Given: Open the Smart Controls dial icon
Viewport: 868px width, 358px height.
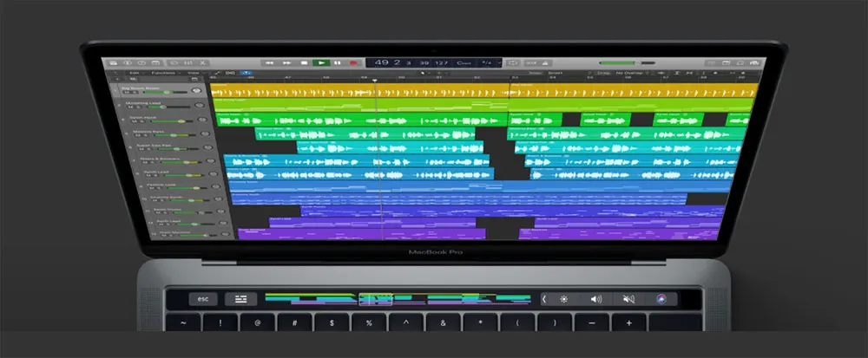Looking at the screenshot, I should pos(174,63).
